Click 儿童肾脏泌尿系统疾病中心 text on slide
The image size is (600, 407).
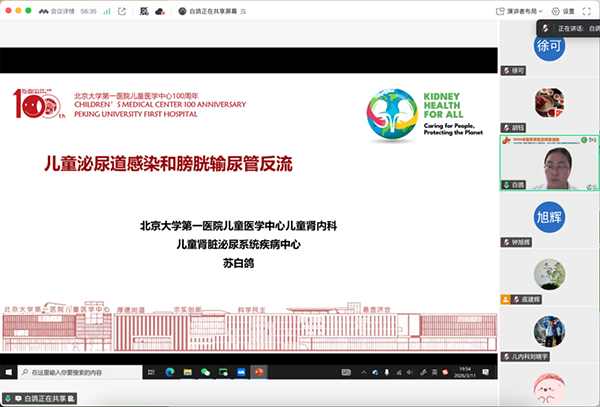238,244
